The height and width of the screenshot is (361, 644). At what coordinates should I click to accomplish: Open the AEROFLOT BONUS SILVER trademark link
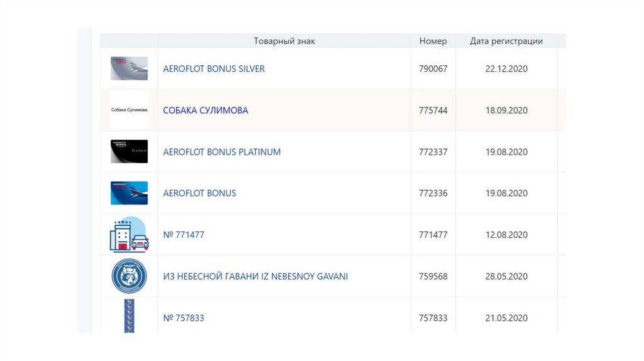[214, 69]
